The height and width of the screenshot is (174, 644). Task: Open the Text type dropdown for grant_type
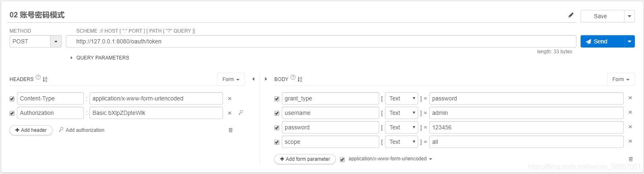click(x=402, y=98)
